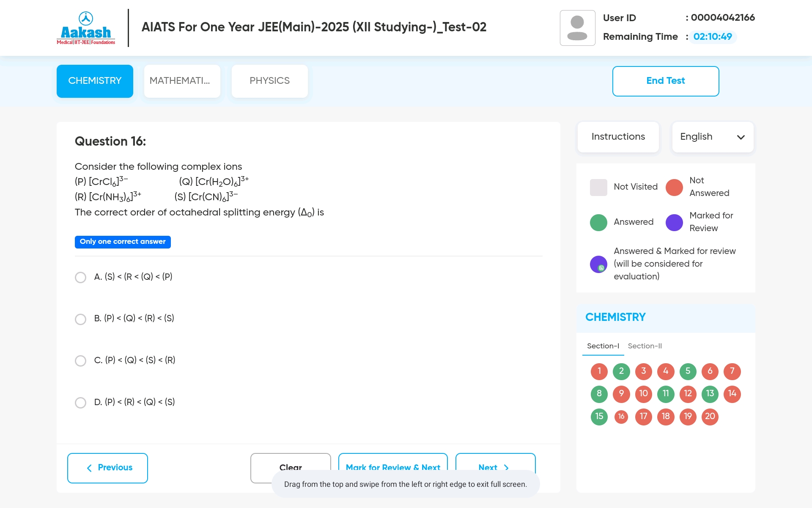
Task: Click option text (P) < (Q) < (R) < (S)
Action: point(139,318)
